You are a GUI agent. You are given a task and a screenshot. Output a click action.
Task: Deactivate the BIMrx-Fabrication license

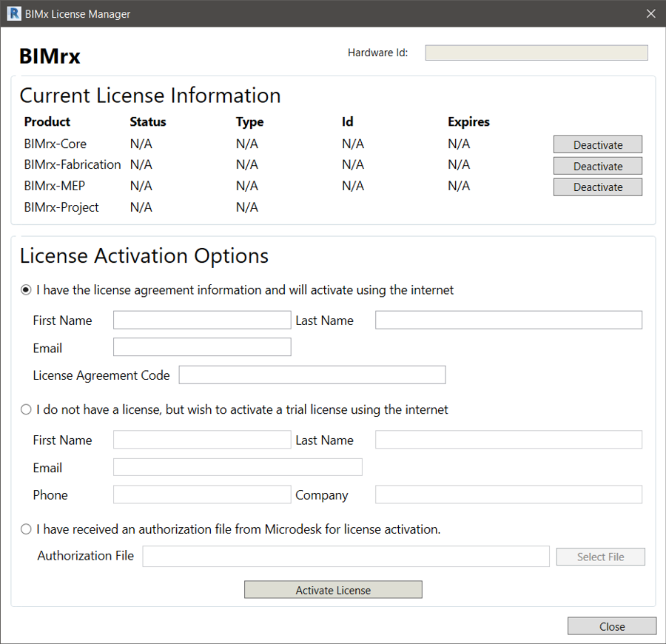(598, 166)
